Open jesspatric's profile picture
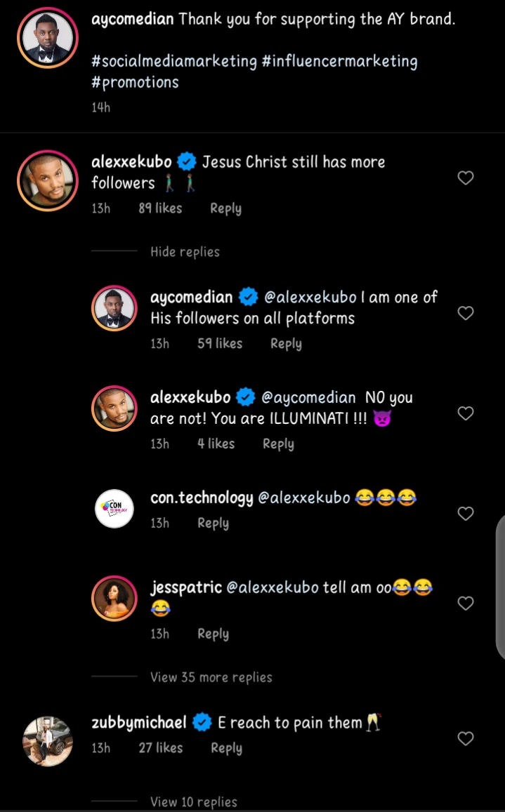This screenshot has height=812, width=505. coord(114,599)
